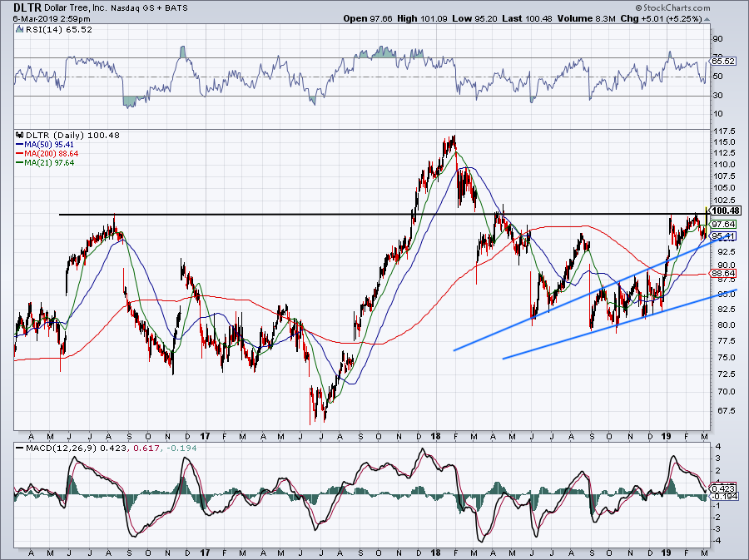
Task: Click the RSI(14) legend icon
Action: 19,29
